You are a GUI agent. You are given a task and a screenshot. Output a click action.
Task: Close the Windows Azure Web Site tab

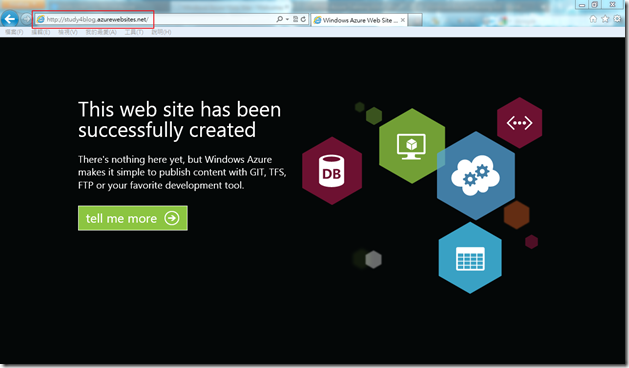click(x=402, y=20)
